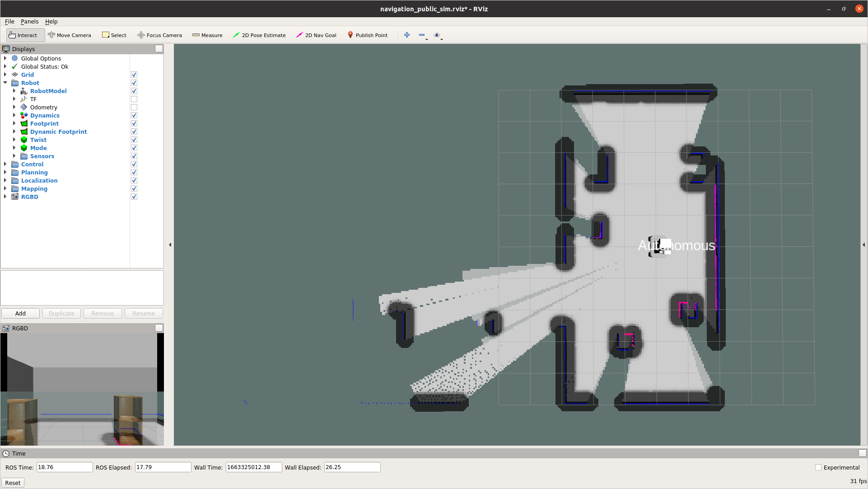Activate the Move Camera tool
The width and height of the screenshot is (868, 489).
(70, 35)
